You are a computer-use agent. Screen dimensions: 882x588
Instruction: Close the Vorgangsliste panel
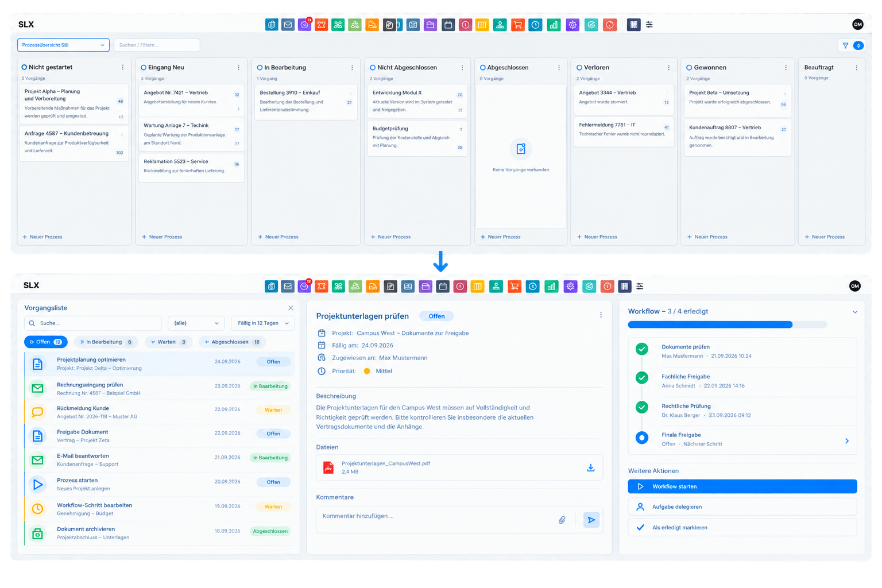tap(291, 308)
